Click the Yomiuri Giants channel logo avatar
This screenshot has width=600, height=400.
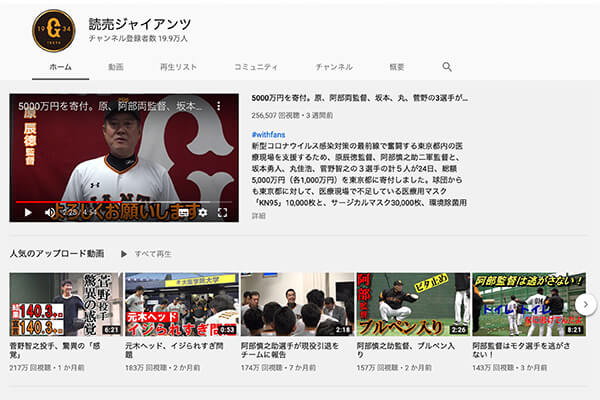pos(54,31)
